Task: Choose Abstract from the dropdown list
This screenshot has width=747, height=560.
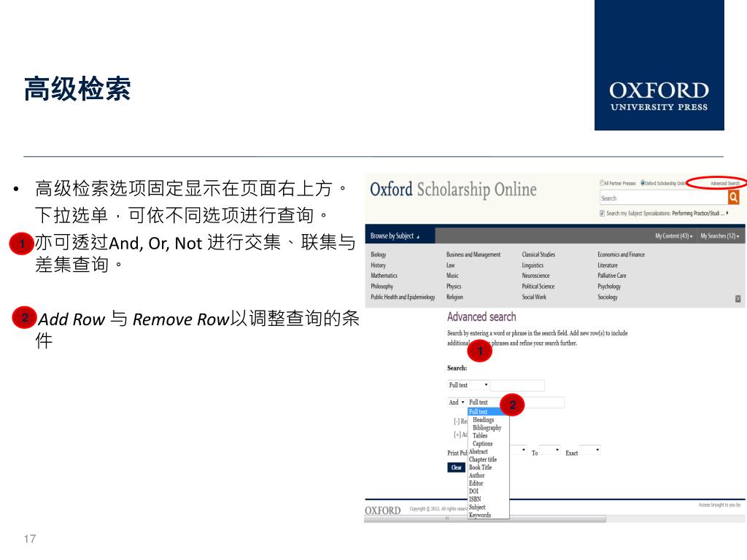Action: coord(479,451)
